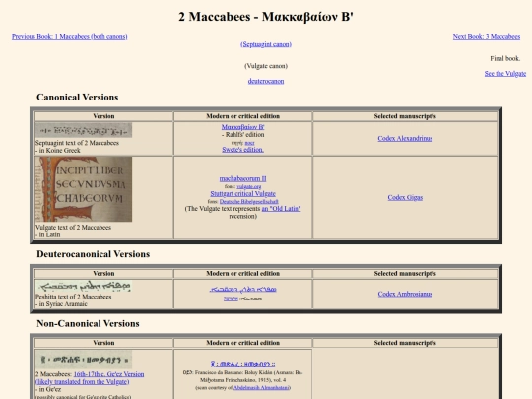Open Previous Book: 1 Maccabees link
This screenshot has height=399, width=532.
[70, 37]
